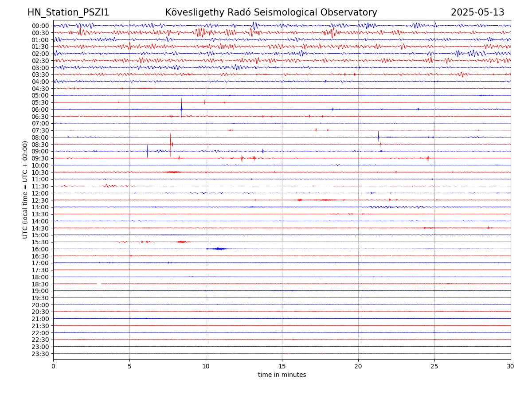The height and width of the screenshot is (399, 532).
Task: Select the 06:00 row time label
Action: [40, 110]
